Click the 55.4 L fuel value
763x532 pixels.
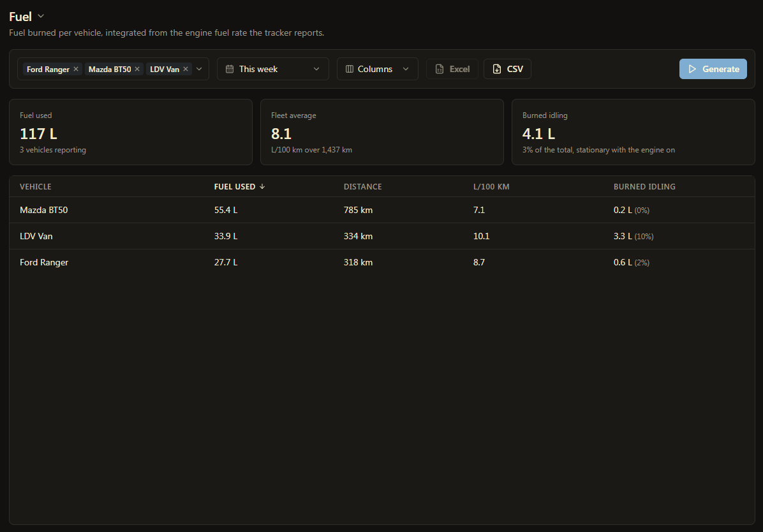click(226, 211)
